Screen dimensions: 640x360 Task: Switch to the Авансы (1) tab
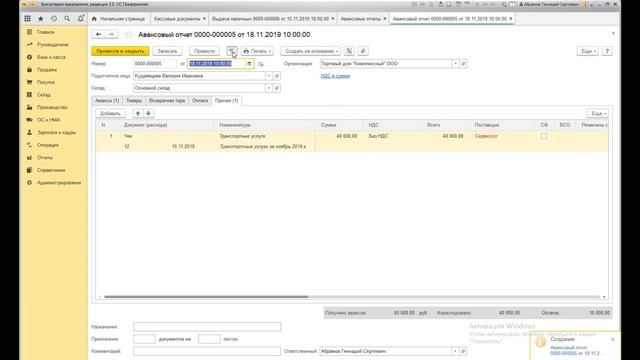click(107, 101)
